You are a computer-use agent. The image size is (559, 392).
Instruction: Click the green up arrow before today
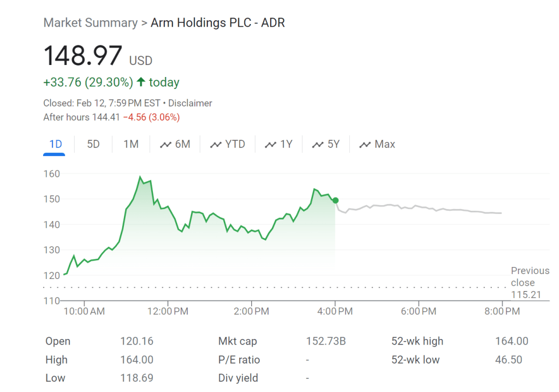pos(141,82)
